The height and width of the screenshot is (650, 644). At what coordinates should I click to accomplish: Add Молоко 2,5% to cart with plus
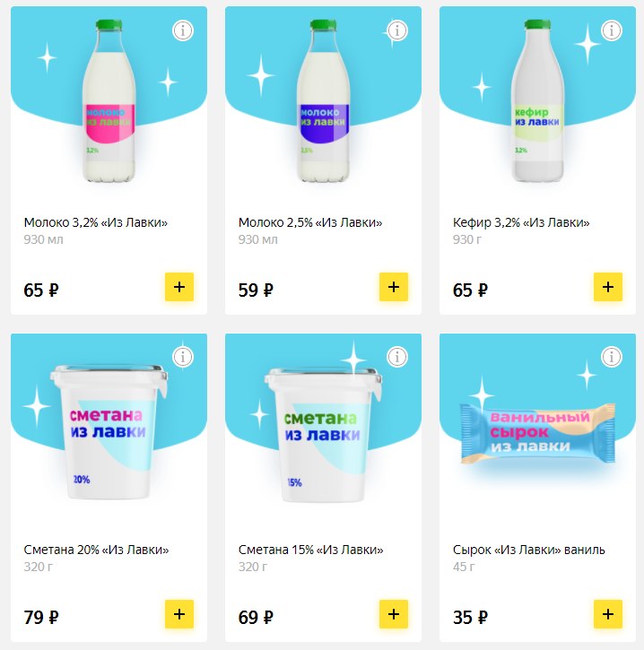(394, 287)
